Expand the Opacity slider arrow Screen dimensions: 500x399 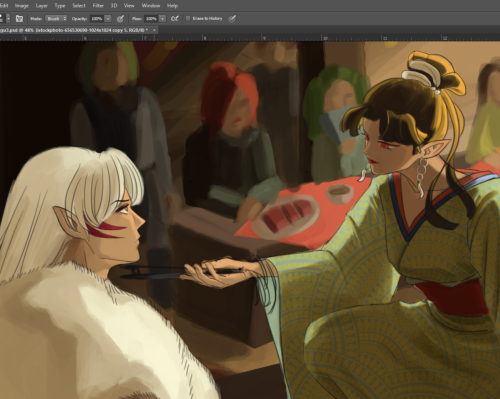[x=108, y=19]
